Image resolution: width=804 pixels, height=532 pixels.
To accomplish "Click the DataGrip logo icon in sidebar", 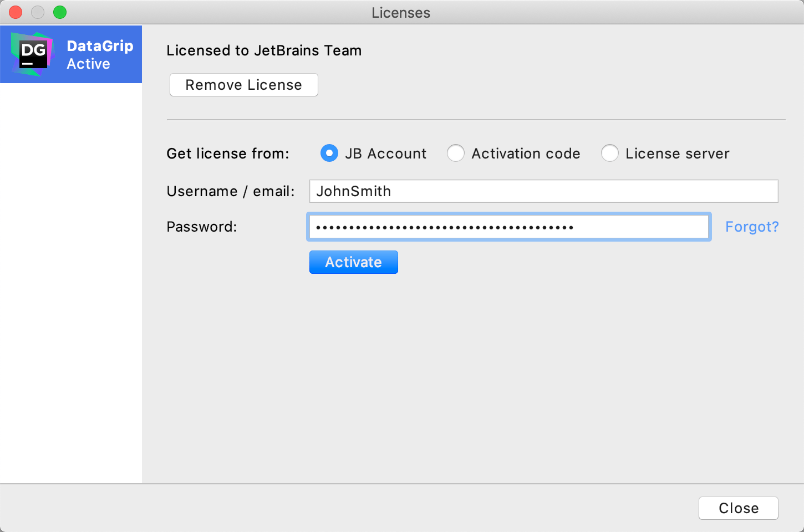I will pos(33,54).
